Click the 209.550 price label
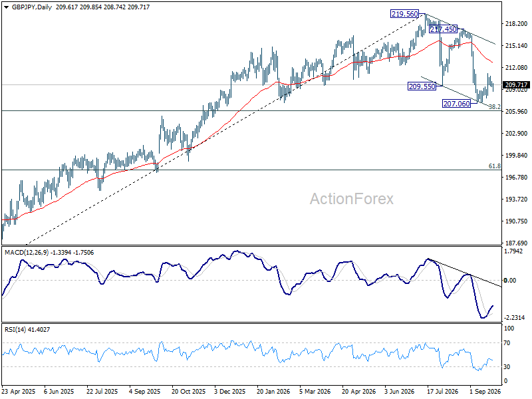 (422, 86)
